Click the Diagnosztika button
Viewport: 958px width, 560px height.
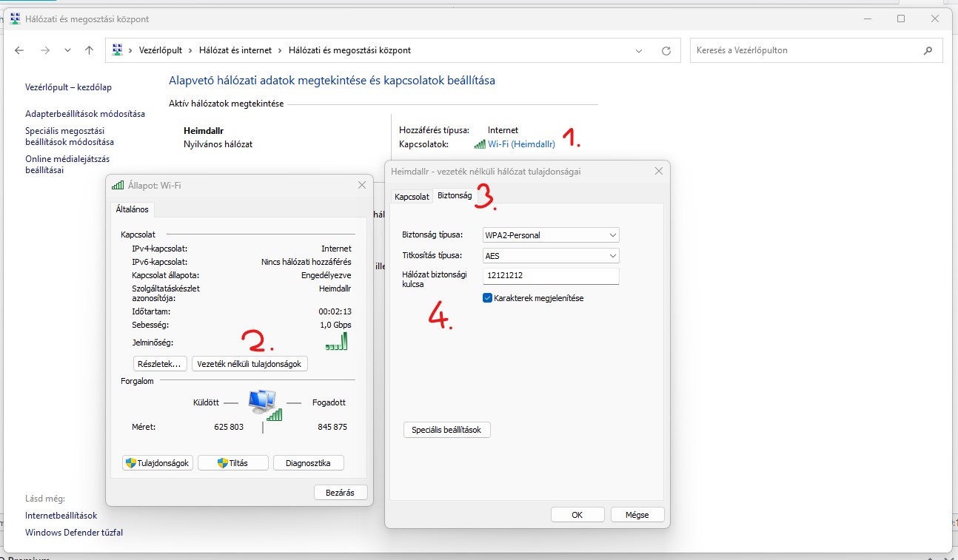(309, 463)
